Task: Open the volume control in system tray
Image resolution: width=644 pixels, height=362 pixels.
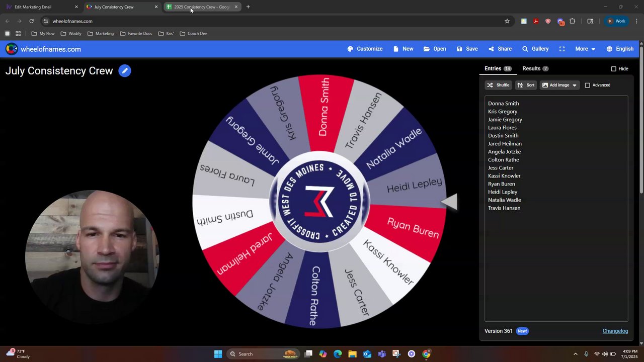Action: click(x=605, y=354)
